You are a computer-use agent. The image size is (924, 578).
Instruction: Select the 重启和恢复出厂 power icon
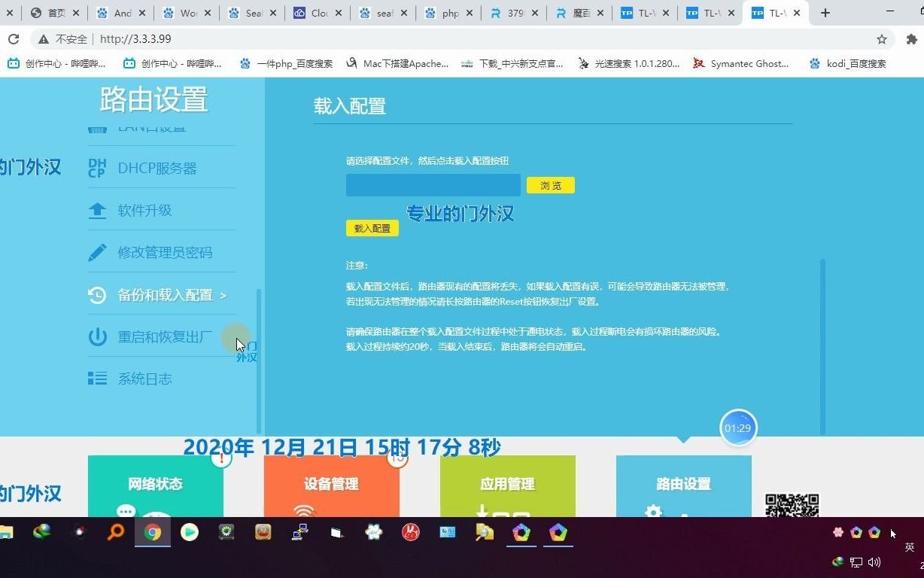click(98, 336)
